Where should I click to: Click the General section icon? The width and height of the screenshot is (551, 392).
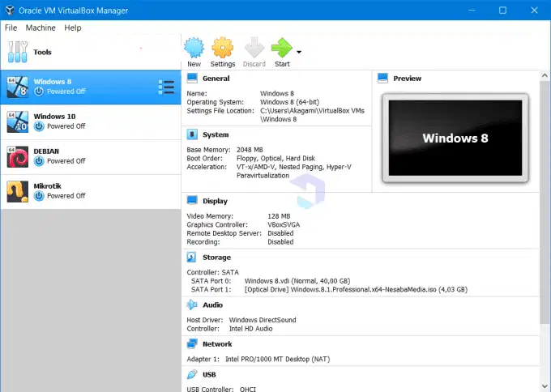click(x=192, y=78)
